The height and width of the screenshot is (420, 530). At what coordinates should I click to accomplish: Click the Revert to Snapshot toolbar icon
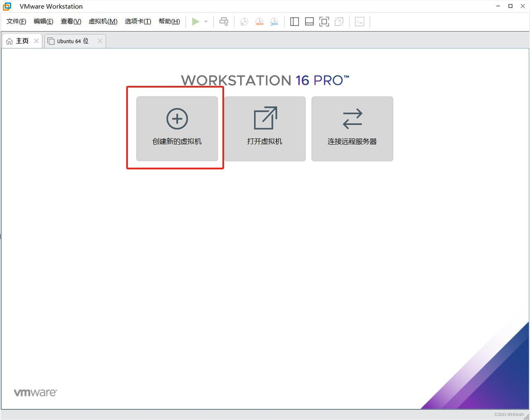259,22
